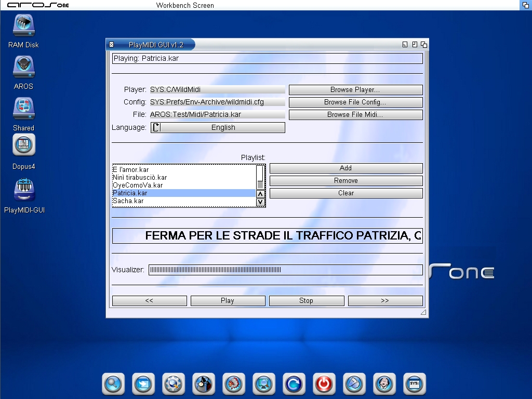Viewport: 532px width, 399px height.
Task: Select Sacha.kar in playlist
Action: tap(184, 201)
